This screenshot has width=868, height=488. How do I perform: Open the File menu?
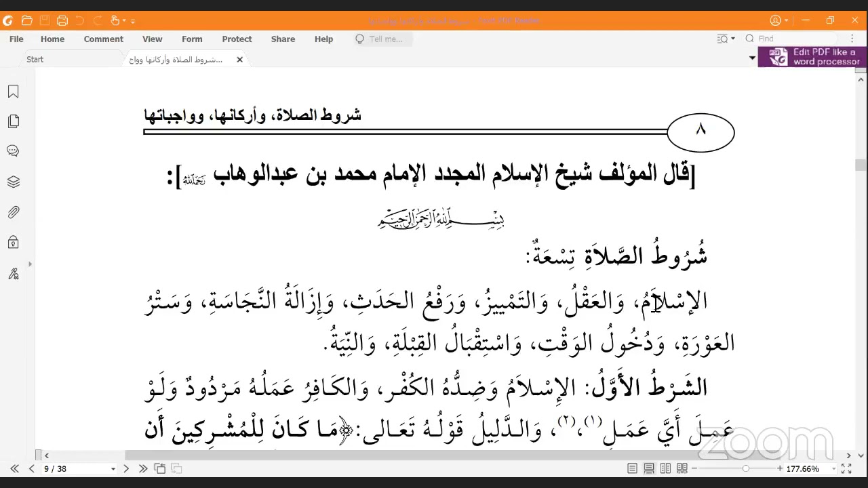(x=16, y=39)
